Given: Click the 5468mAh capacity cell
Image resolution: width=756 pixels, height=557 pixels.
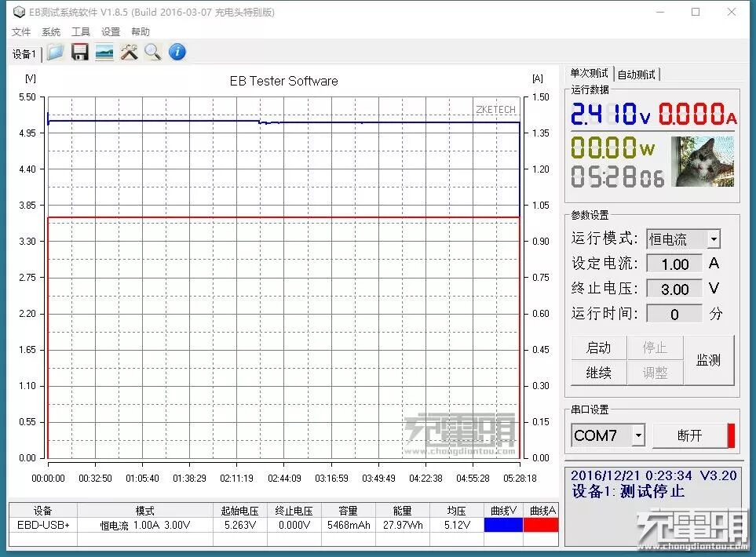Looking at the screenshot, I should tap(349, 525).
